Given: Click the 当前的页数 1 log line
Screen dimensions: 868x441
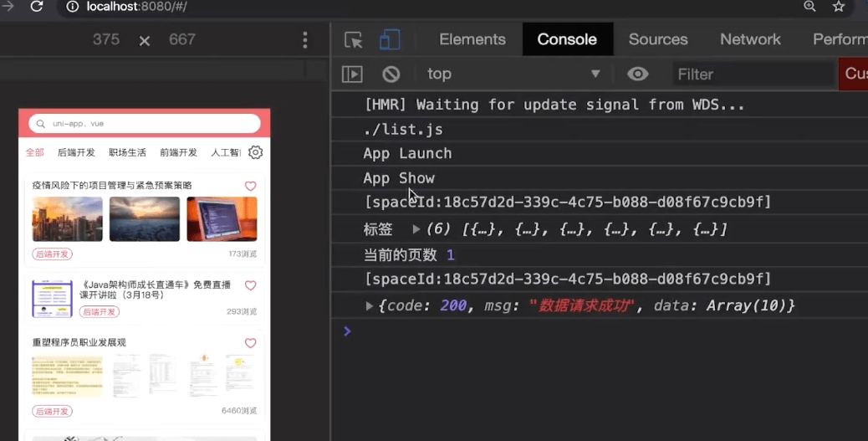Looking at the screenshot, I should point(409,255).
